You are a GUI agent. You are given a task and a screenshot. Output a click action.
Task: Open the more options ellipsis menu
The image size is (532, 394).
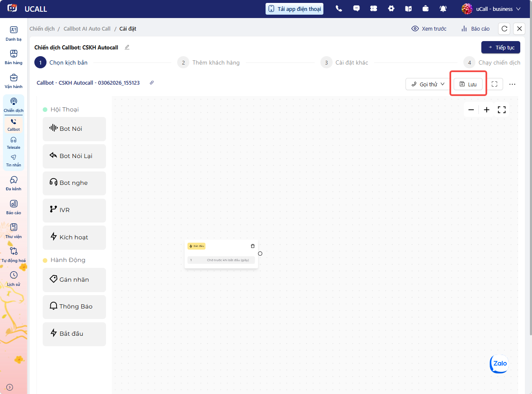tap(512, 84)
